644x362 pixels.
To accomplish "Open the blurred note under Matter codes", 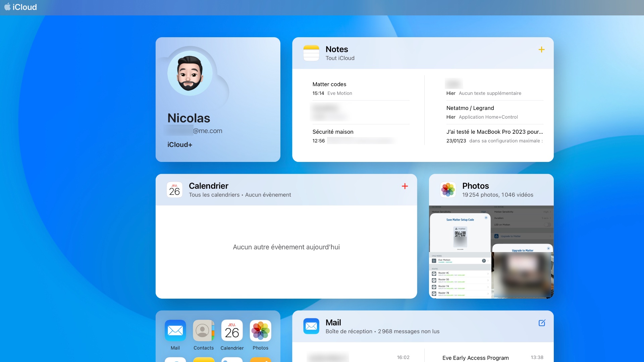I will pos(361,112).
